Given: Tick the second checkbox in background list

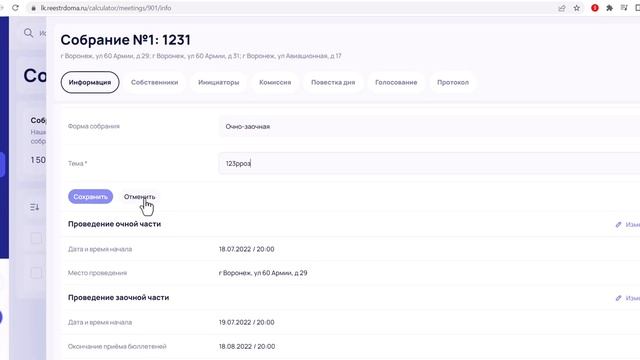Looking at the screenshot, I should (36, 273).
